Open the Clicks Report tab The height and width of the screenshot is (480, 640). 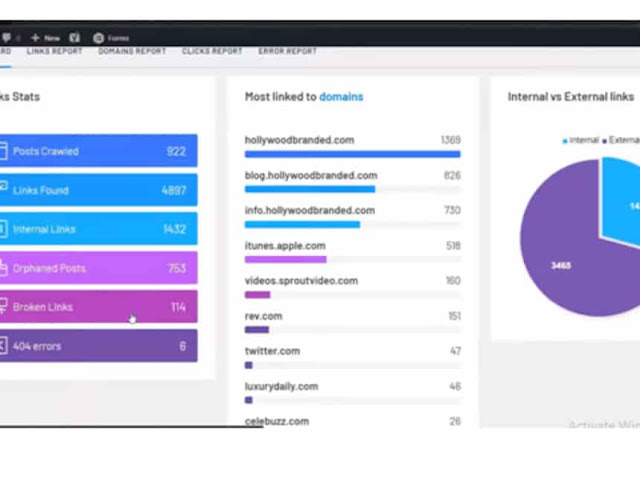[x=212, y=51]
